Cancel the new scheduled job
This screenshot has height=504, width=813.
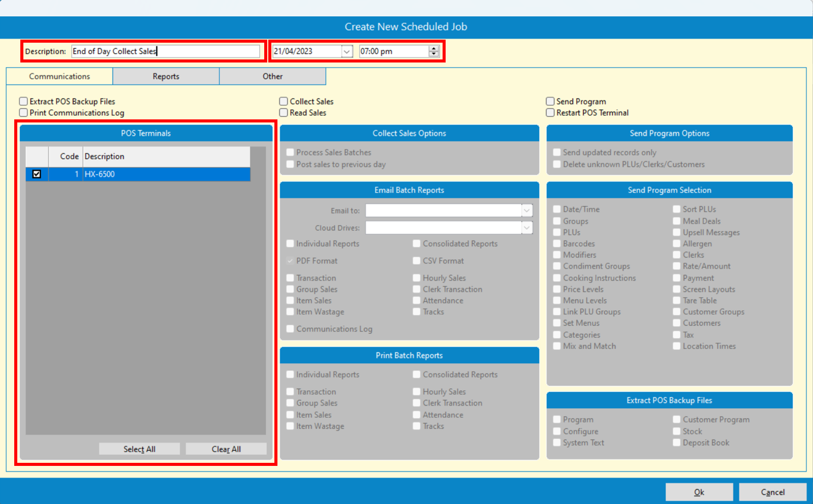(x=772, y=492)
